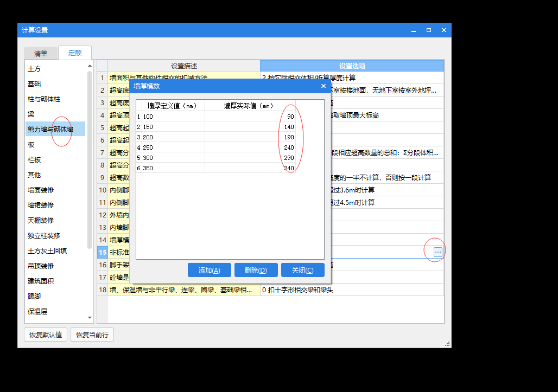
Task: Click the 墙厚实际值 column header
Action: pos(250,106)
